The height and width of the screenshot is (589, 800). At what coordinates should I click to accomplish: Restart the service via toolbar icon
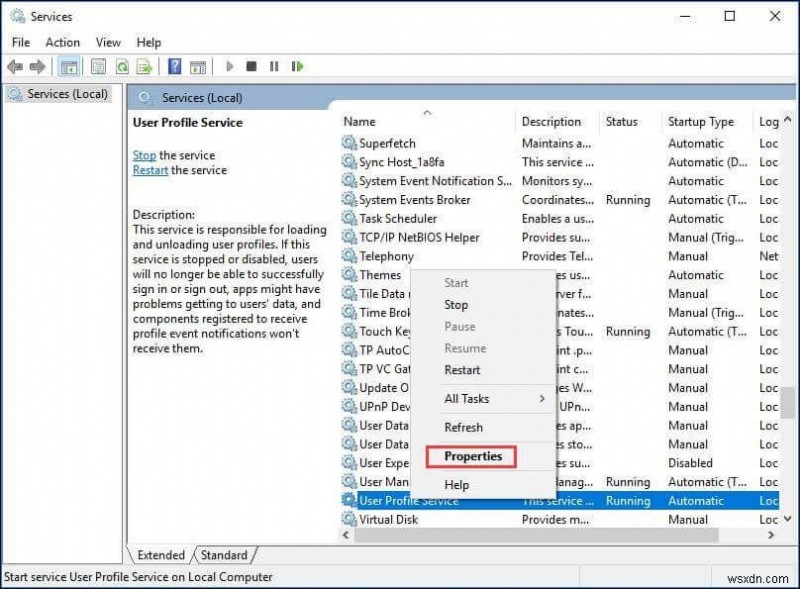(x=297, y=66)
